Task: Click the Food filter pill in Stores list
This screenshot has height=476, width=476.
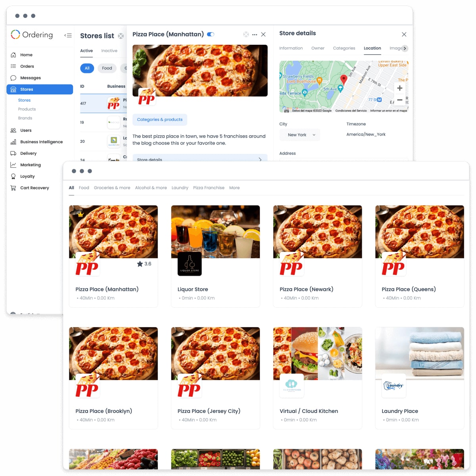Action: pyautogui.click(x=107, y=68)
